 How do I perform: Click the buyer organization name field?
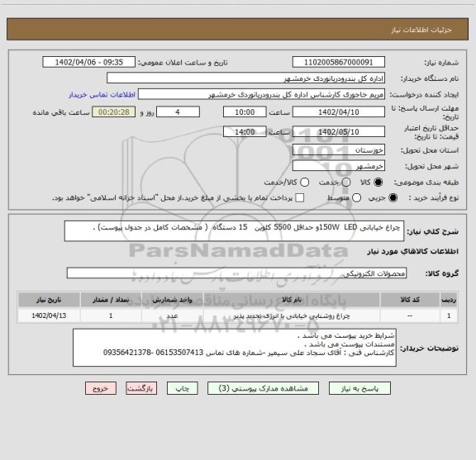coord(246,78)
